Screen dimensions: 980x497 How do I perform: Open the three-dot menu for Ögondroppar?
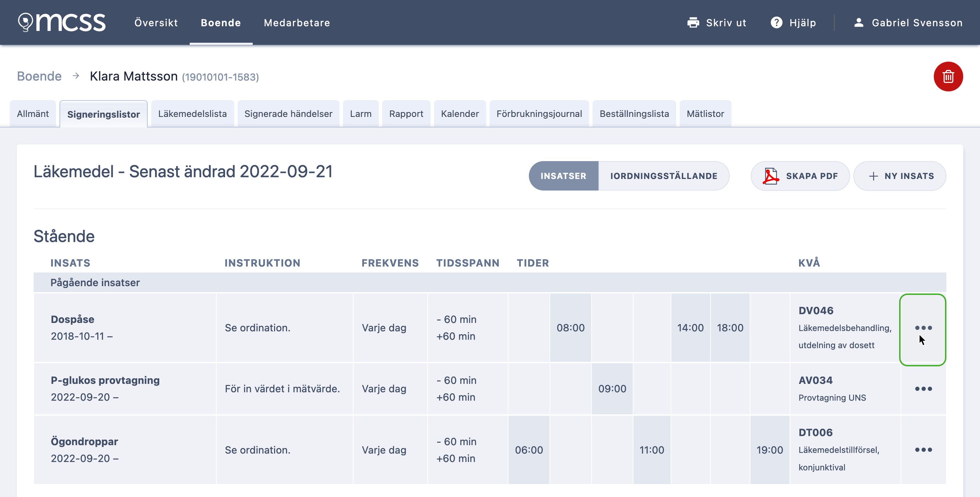(x=923, y=450)
